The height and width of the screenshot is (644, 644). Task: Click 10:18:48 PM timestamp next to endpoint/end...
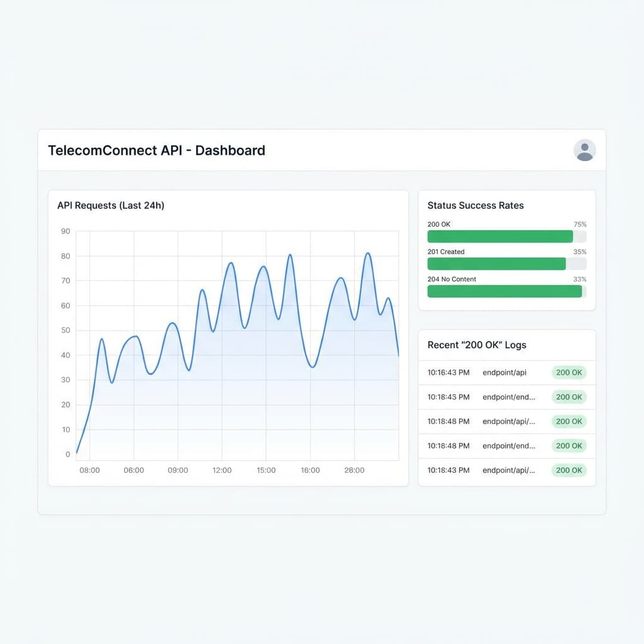[x=448, y=446]
